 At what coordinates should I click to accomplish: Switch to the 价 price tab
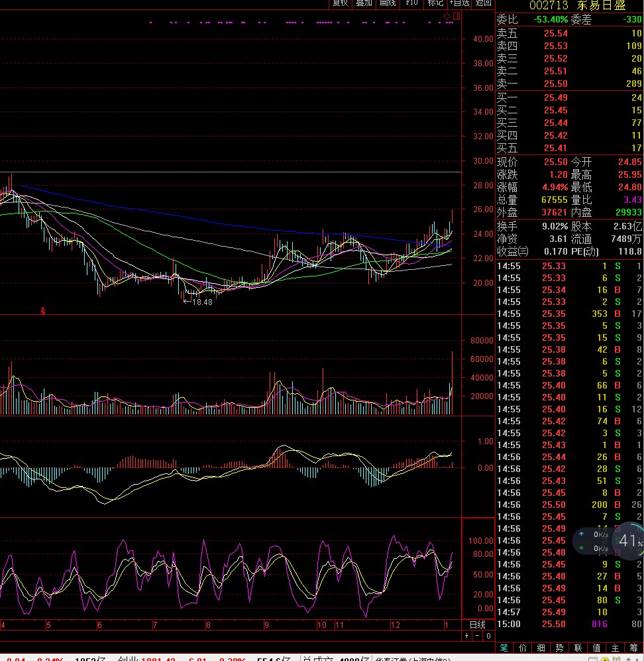click(523, 648)
